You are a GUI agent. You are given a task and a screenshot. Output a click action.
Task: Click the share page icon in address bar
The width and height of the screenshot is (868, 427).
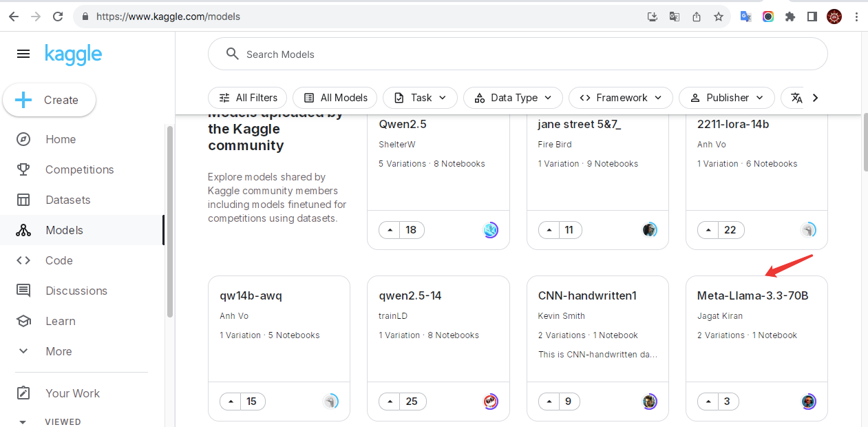697,17
